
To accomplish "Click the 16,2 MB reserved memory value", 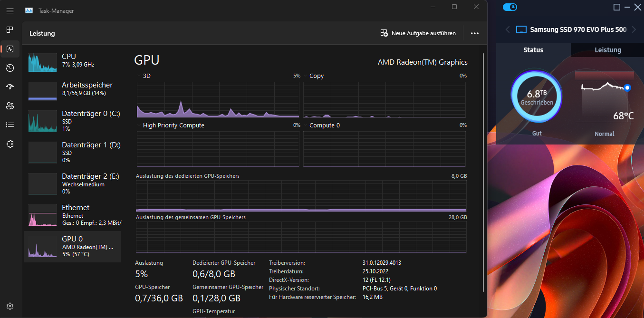I will 373,297.
